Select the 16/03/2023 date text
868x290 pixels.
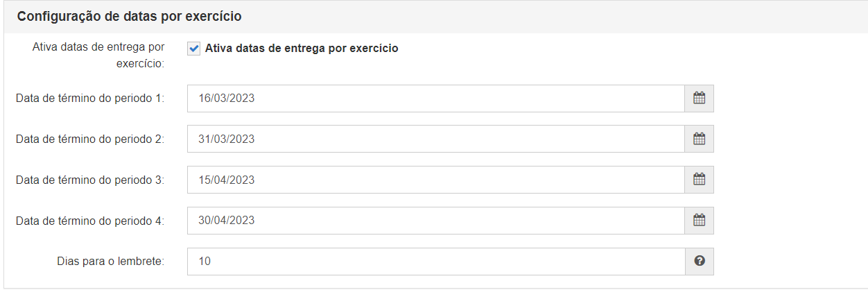click(226, 99)
